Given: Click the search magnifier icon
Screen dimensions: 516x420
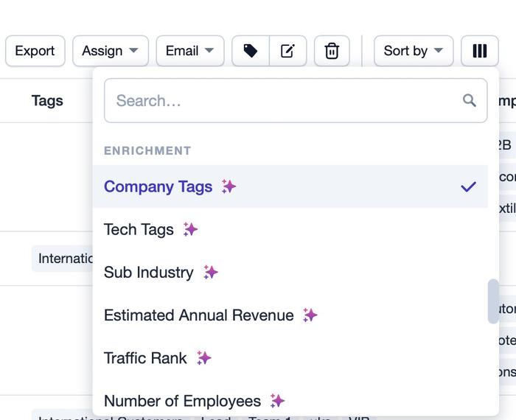Looking at the screenshot, I should tap(470, 100).
